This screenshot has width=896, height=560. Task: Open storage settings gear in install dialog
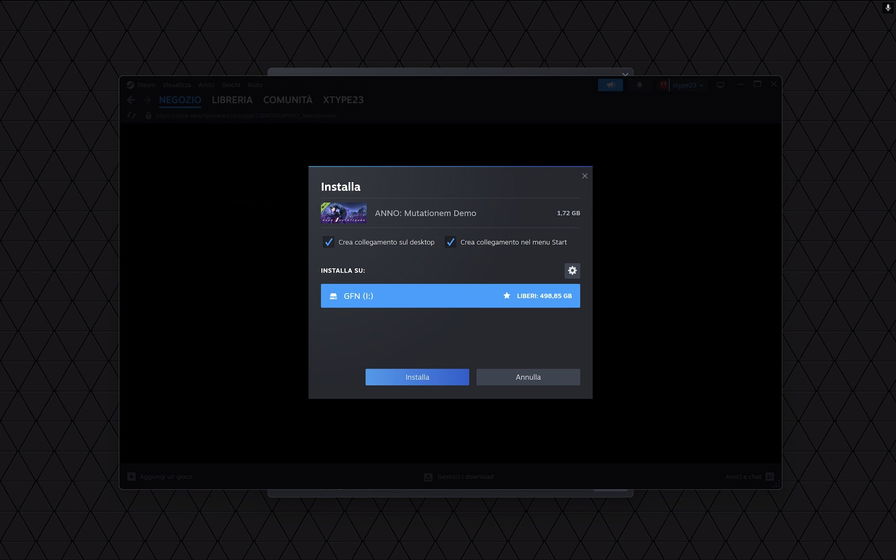[x=572, y=271]
